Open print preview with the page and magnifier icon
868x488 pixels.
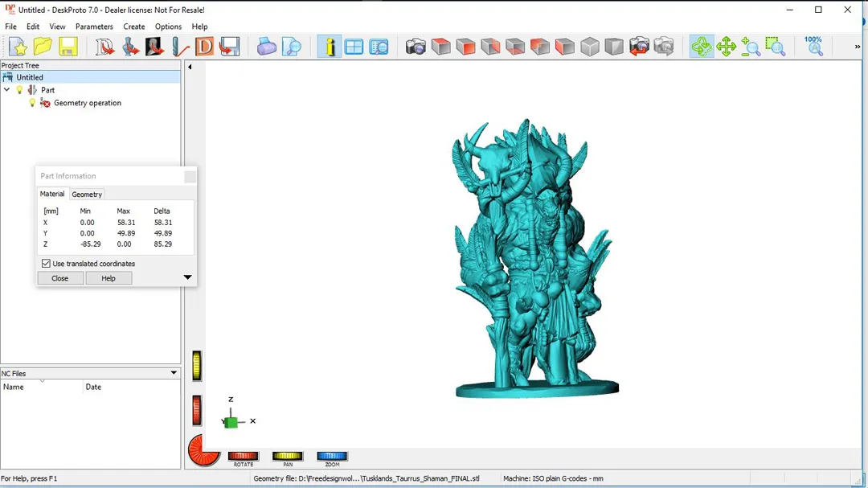point(291,47)
